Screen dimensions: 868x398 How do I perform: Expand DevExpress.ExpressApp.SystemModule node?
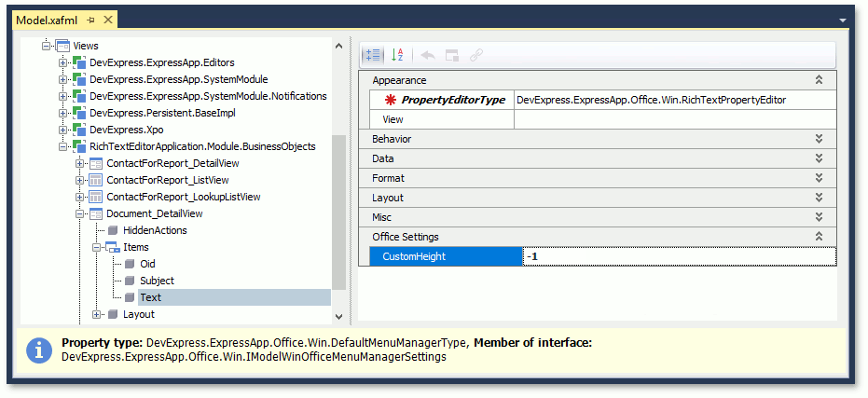coord(63,79)
